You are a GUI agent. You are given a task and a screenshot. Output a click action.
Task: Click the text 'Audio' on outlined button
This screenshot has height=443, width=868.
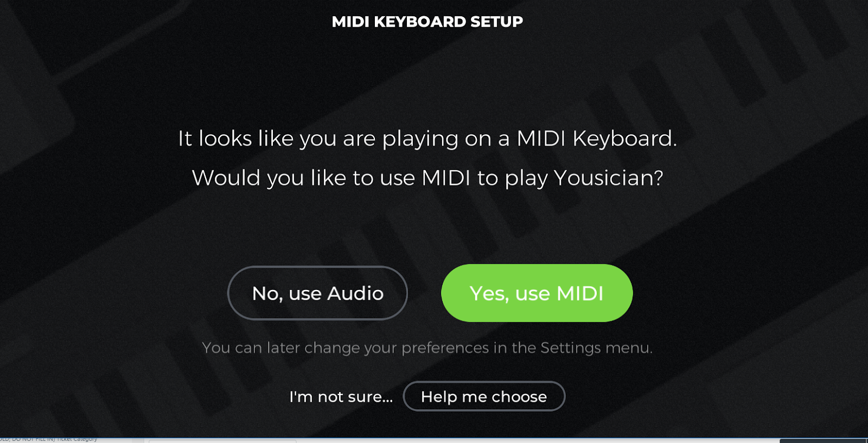[355, 293]
